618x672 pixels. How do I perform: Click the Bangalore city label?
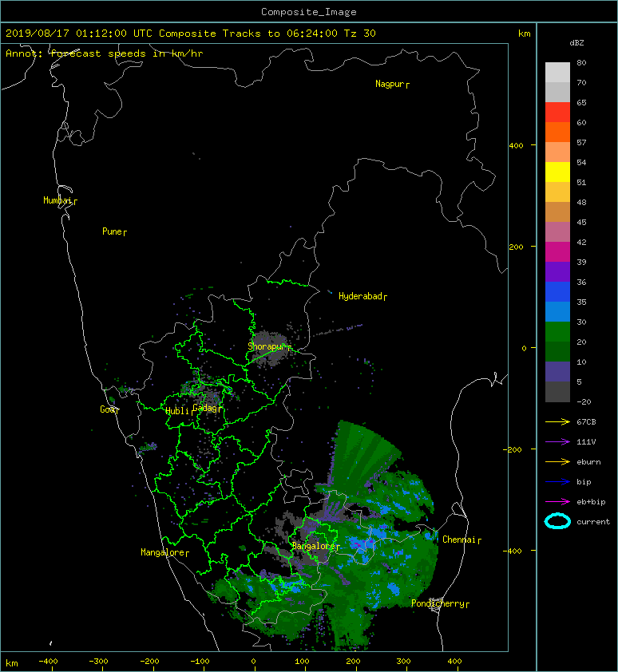pyautogui.click(x=315, y=546)
